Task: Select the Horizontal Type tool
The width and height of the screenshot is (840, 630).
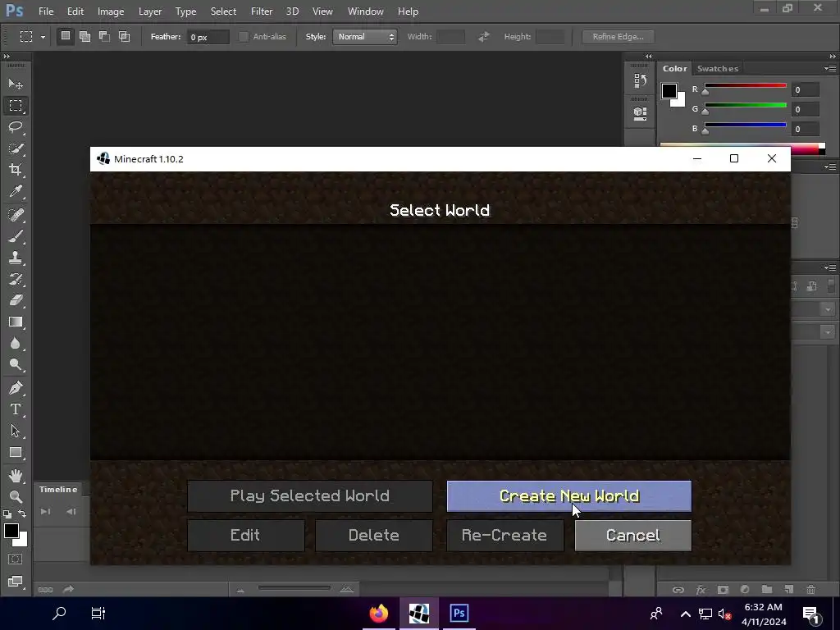Action: tap(16, 410)
